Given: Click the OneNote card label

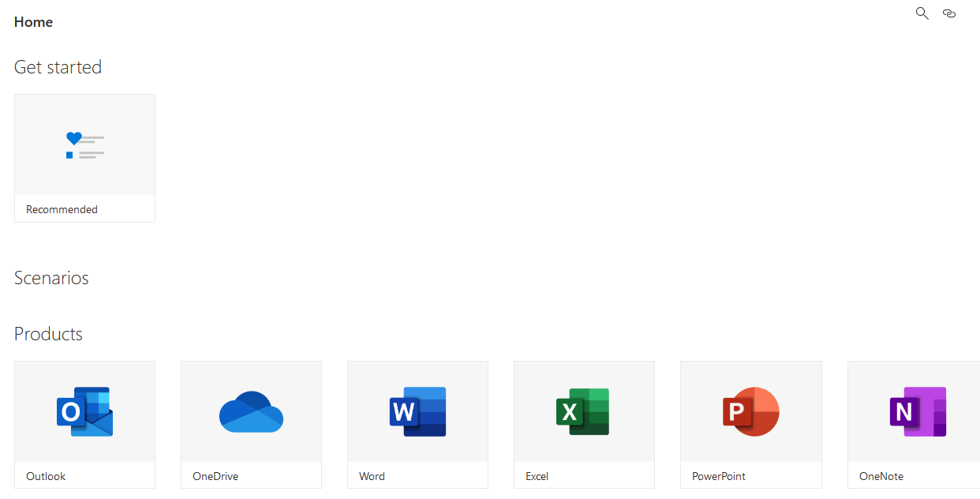Looking at the screenshot, I should point(881,476).
